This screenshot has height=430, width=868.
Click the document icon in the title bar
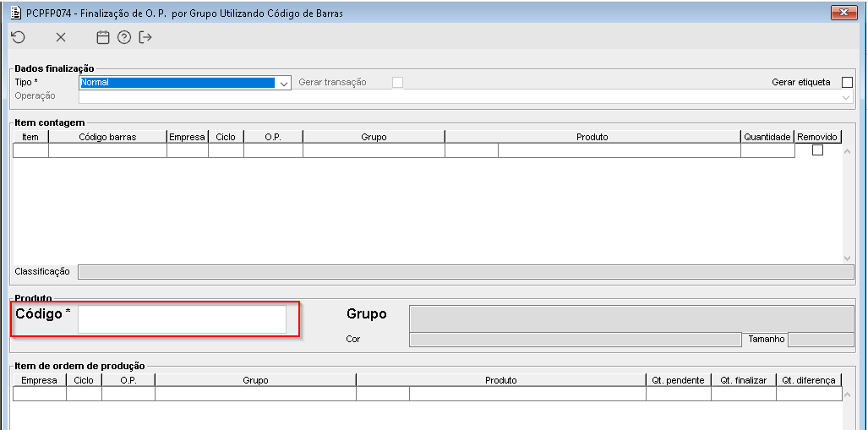[16, 14]
